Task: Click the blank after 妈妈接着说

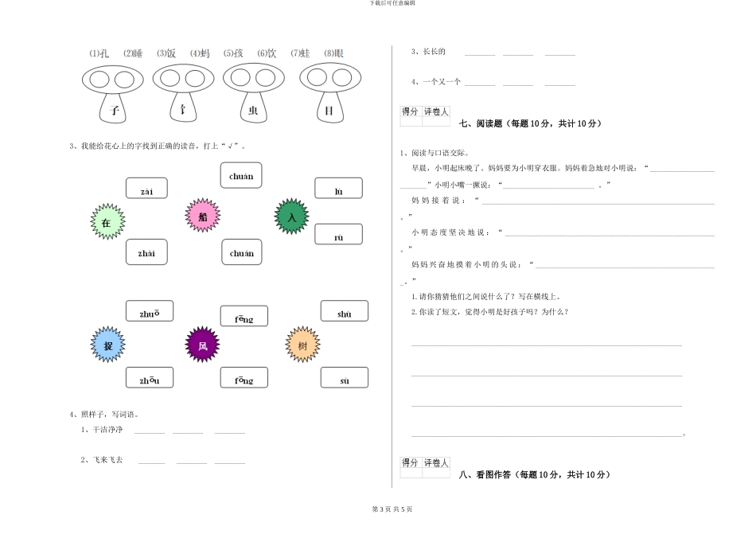Action: tap(598, 201)
